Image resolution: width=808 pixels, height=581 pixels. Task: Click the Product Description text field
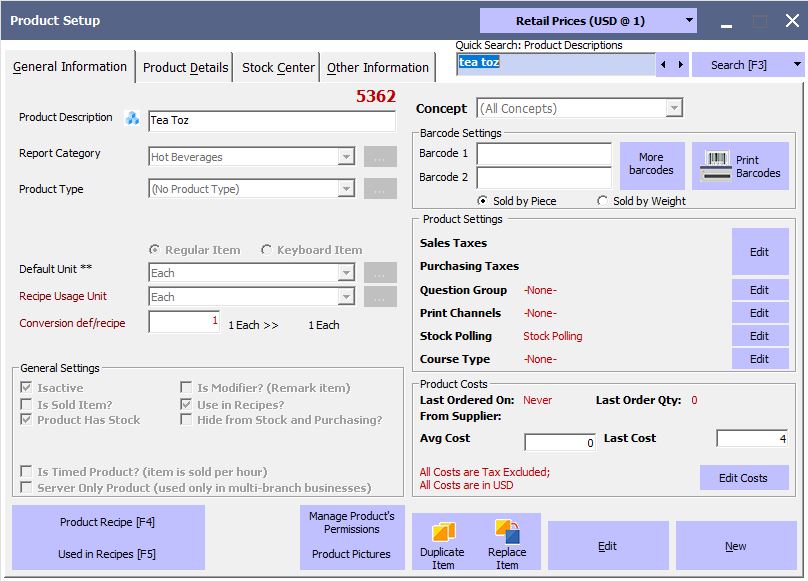[272, 121]
